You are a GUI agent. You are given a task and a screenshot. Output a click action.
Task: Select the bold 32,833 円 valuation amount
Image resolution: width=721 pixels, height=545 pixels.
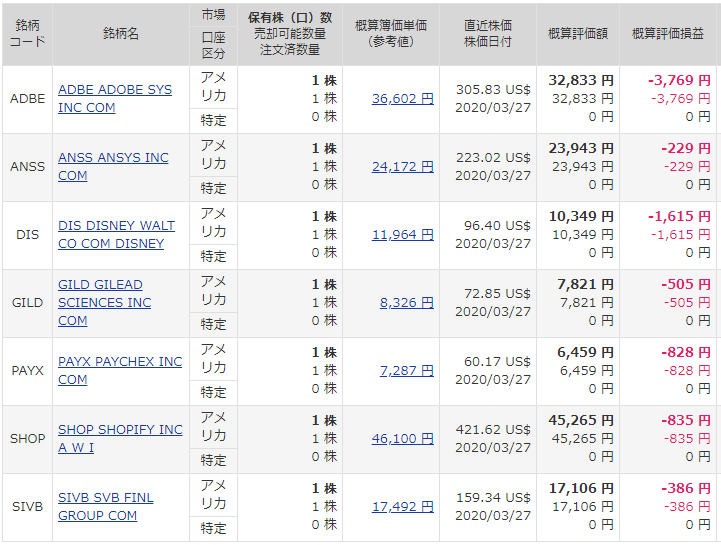pos(581,80)
